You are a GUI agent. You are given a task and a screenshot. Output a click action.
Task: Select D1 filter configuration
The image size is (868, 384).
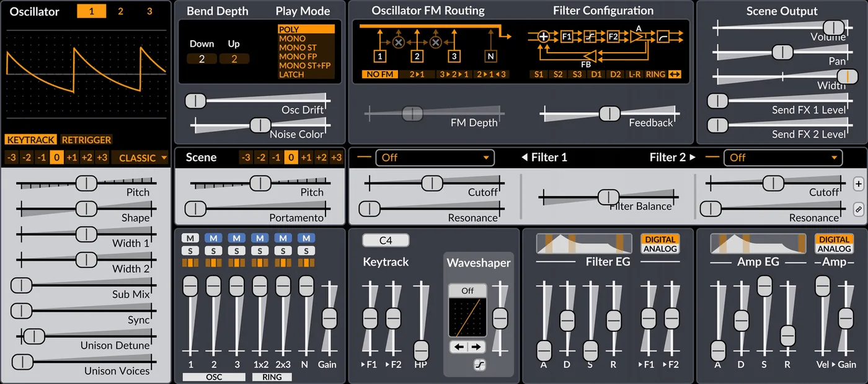(x=596, y=74)
